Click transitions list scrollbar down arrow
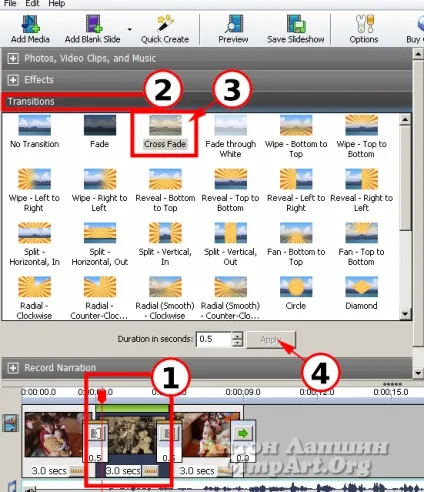Screen dimensions: 424x492 [405, 313]
